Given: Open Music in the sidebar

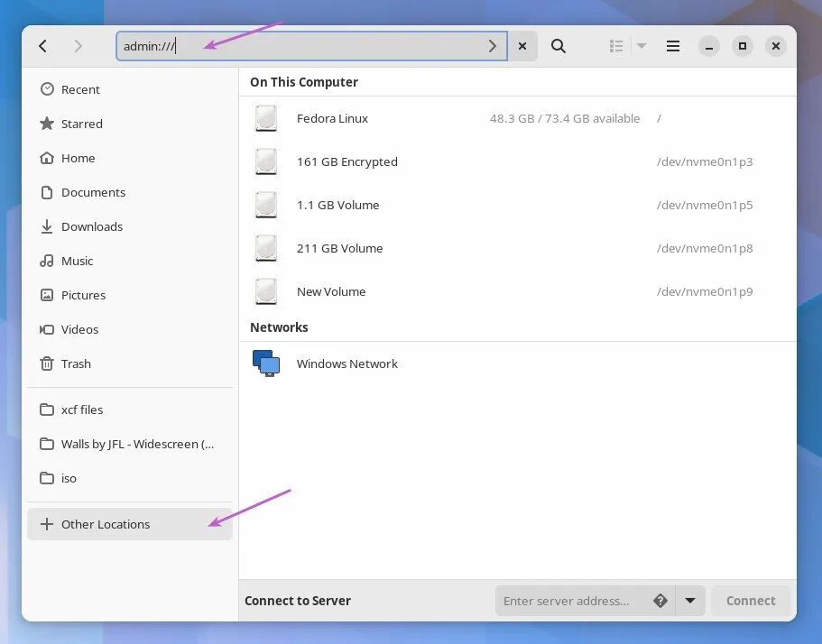Looking at the screenshot, I should [x=130, y=261].
